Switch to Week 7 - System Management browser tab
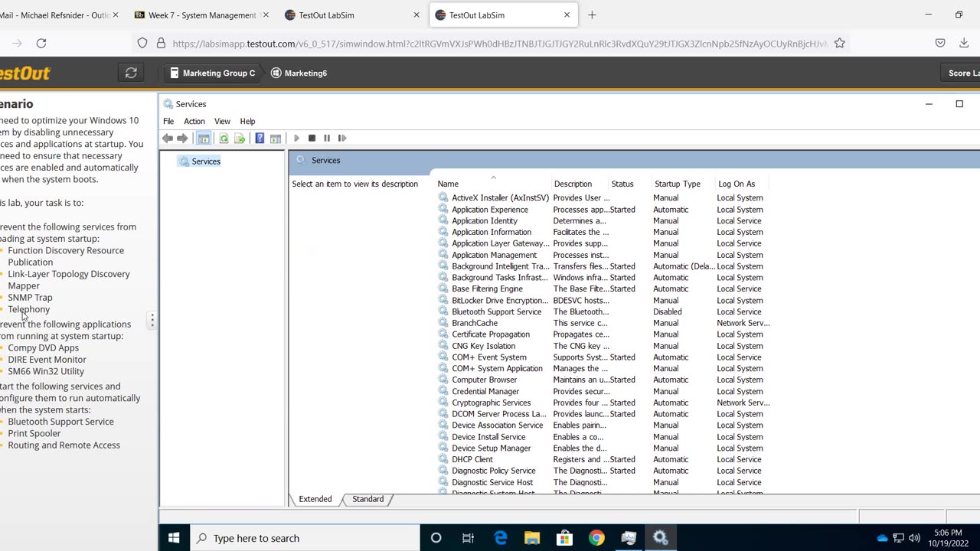 (201, 15)
